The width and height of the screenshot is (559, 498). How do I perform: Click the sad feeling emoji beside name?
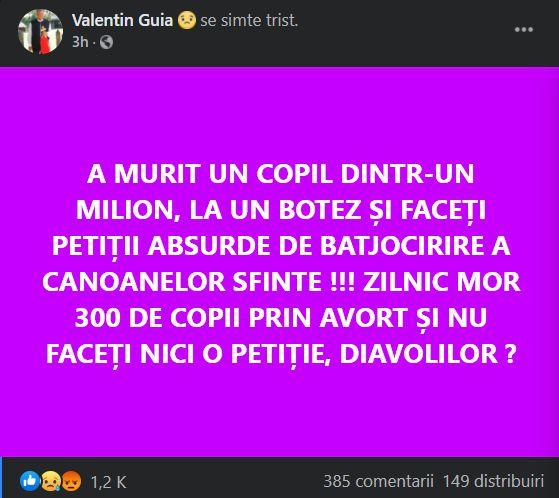tap(187, 20)
